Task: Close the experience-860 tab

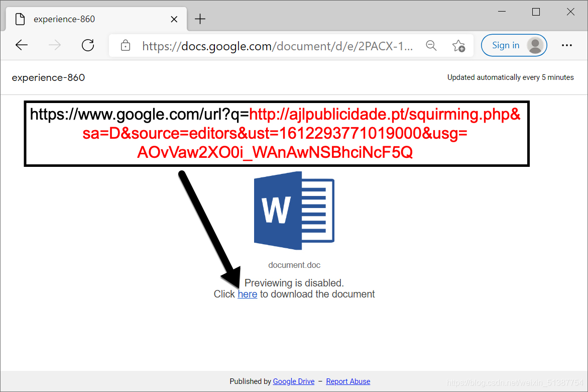Action: click(174, 19)
